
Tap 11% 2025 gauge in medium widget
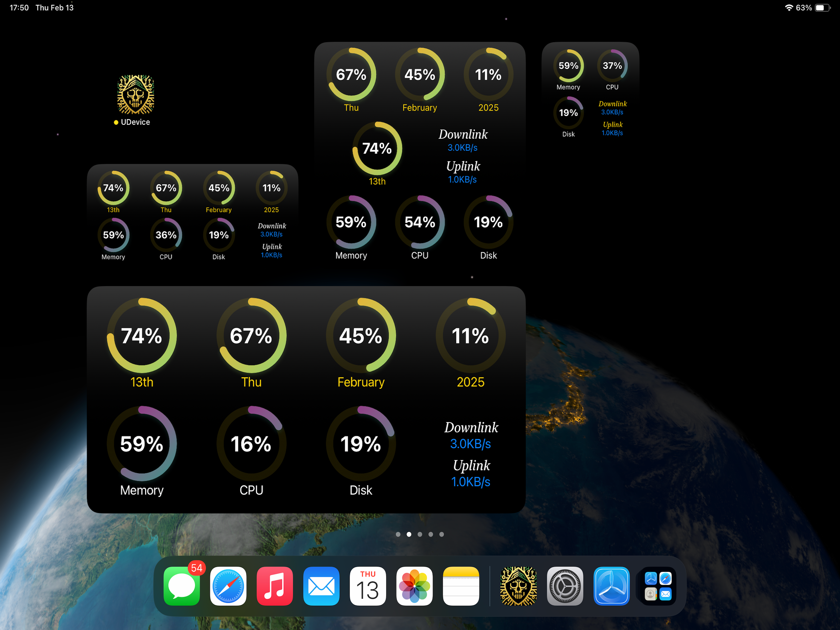(271, 188)
